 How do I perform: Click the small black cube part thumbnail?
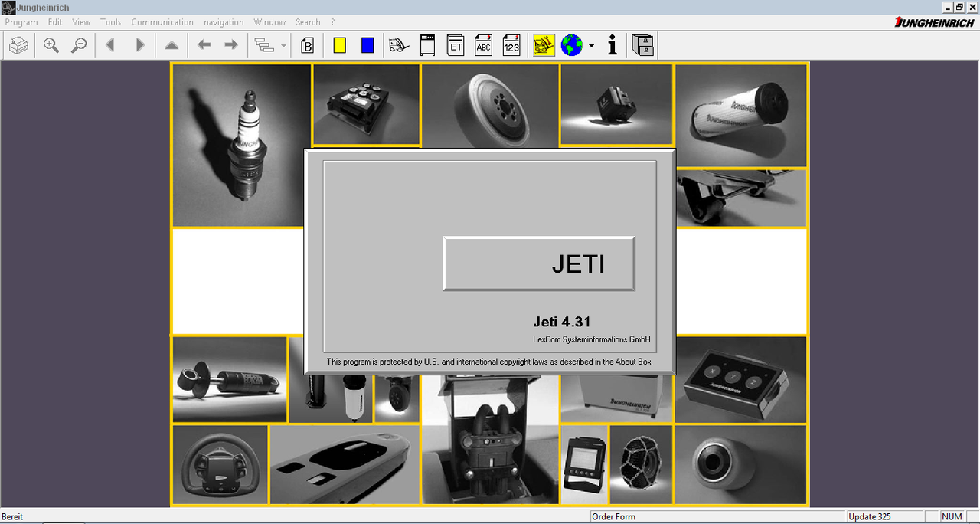(x=616, y=104)
